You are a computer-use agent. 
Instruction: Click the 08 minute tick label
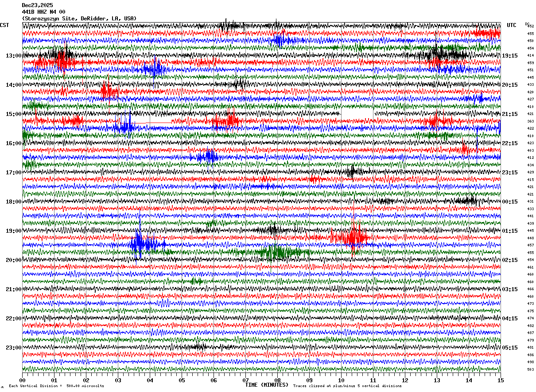click(277, 380)
